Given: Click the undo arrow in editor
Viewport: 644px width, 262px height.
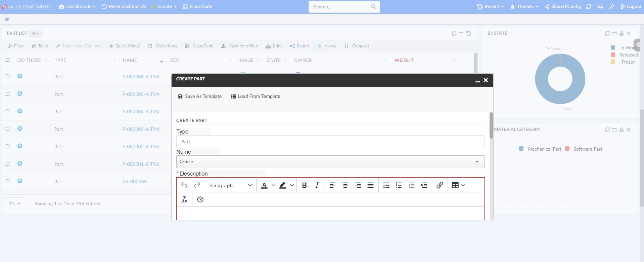Looking at the screenshot, I should pos(184,185).
